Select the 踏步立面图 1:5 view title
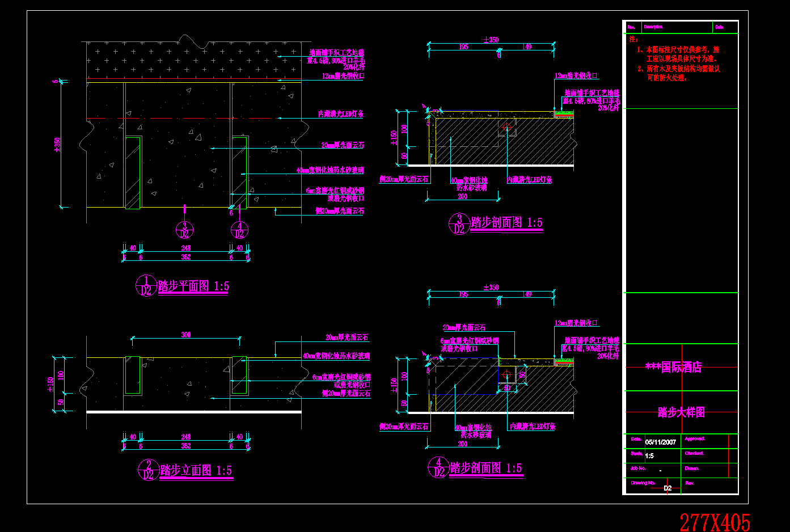Screen dimensions: 790x532 (x=196, y=470)
